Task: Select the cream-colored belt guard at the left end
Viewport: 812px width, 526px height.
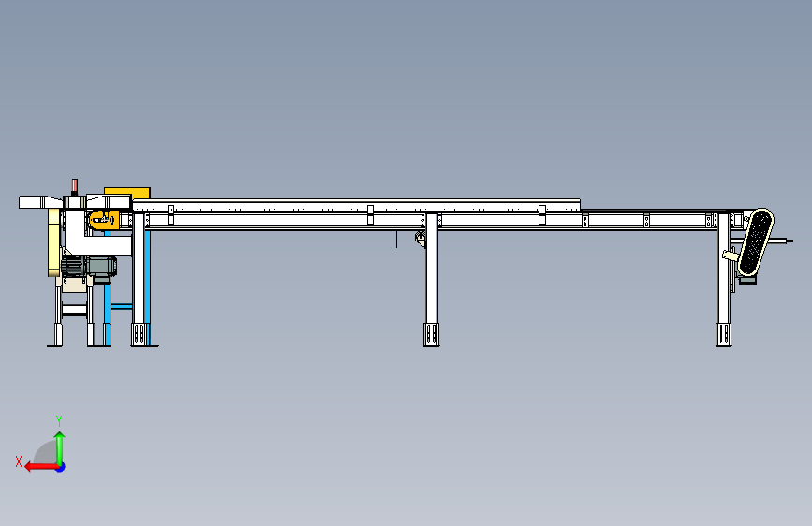Action: (54, 241)
